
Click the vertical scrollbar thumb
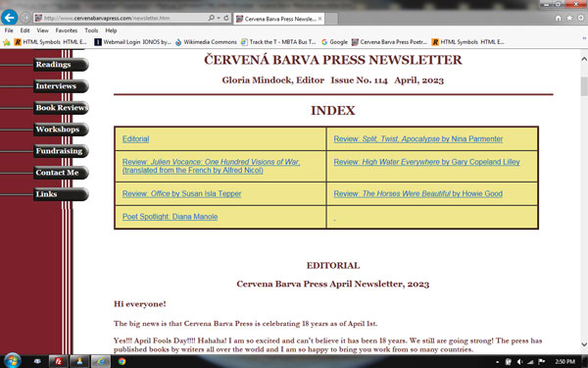(584, 86)
